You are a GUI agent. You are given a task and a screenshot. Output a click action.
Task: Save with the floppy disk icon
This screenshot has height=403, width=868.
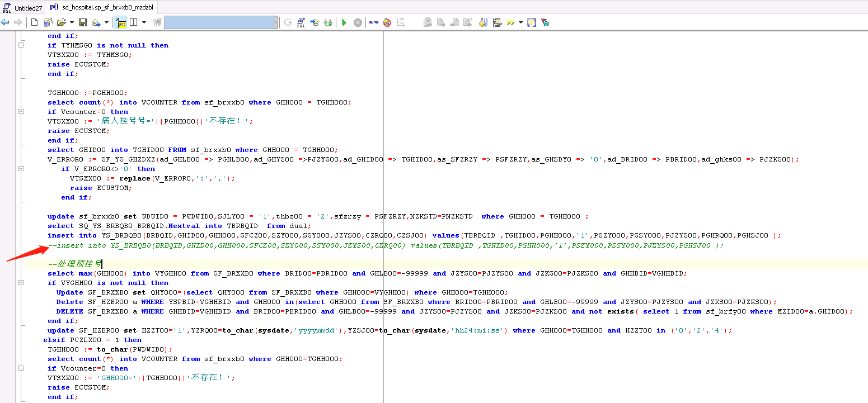tap(83, 22)
